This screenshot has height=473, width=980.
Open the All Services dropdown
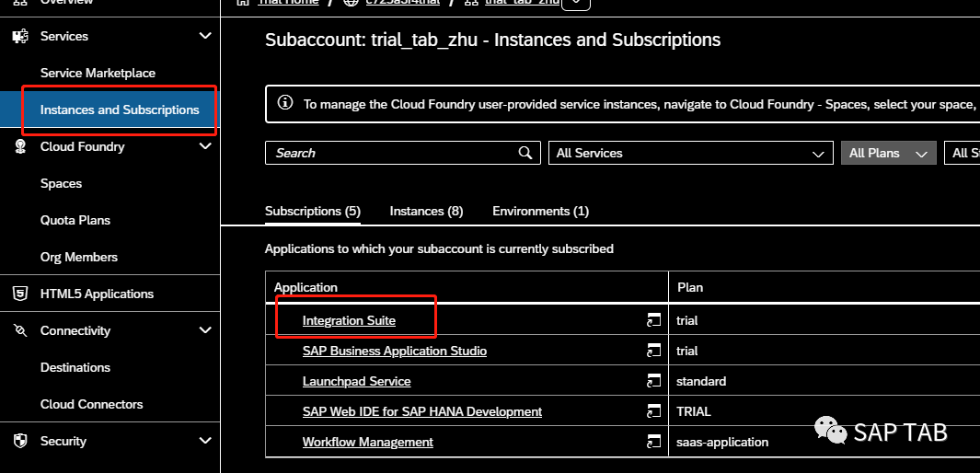pos(691,153)
